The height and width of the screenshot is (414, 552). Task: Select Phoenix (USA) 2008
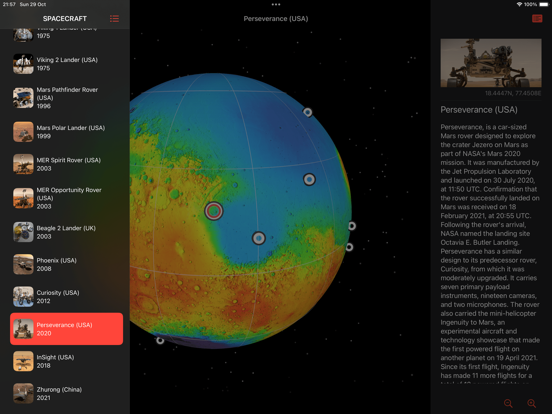point(67,264)
